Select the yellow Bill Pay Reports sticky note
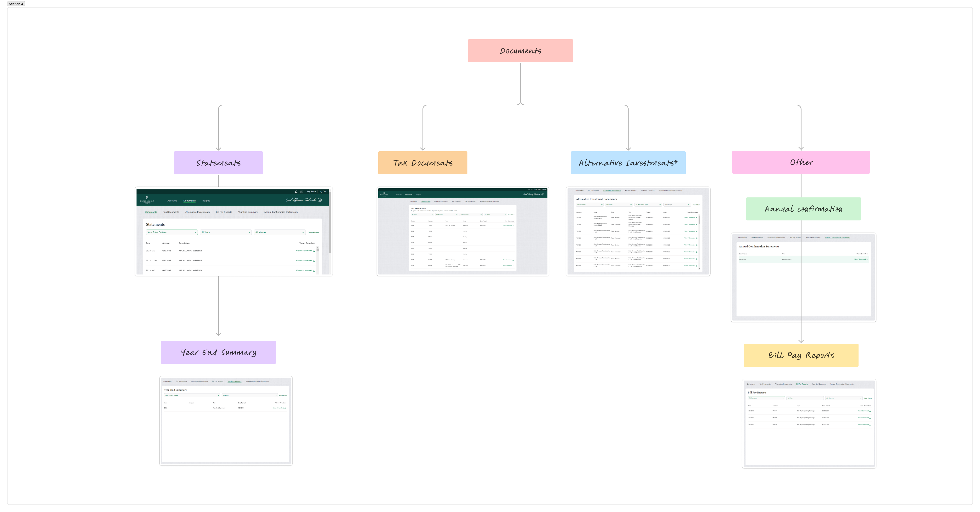This screenshot has height=512, width=980. point(801,355)
